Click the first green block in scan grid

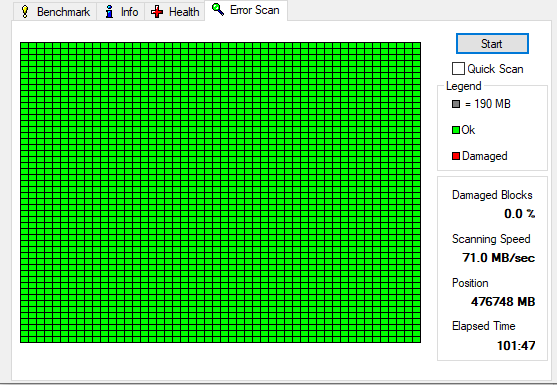[x=25, y=45]
